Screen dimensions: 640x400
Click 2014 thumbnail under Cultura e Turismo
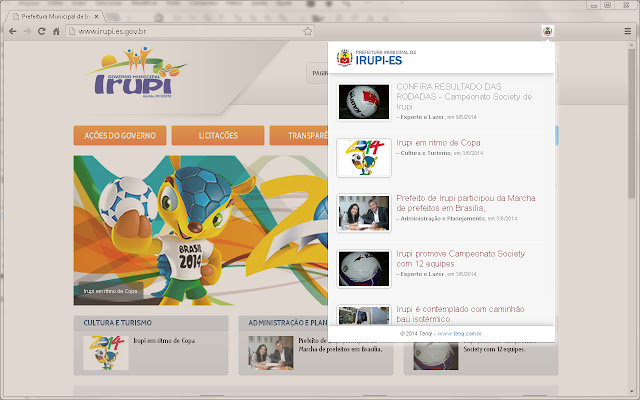pyautogui.click(x=106, y=353)
